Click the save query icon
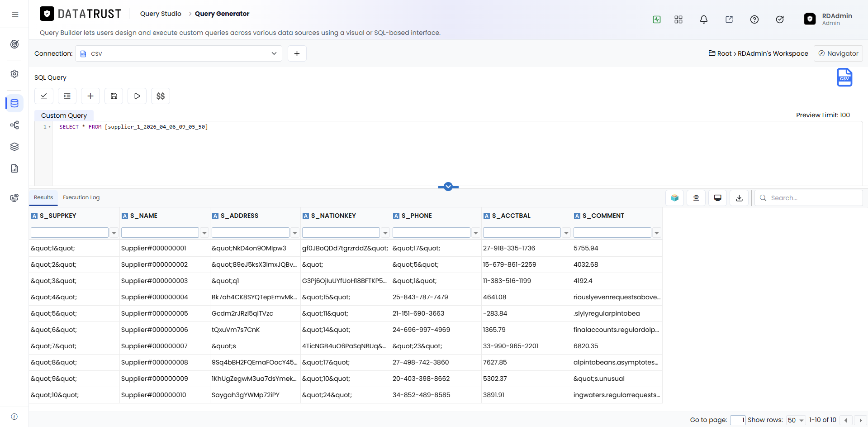 coord(114,96)
